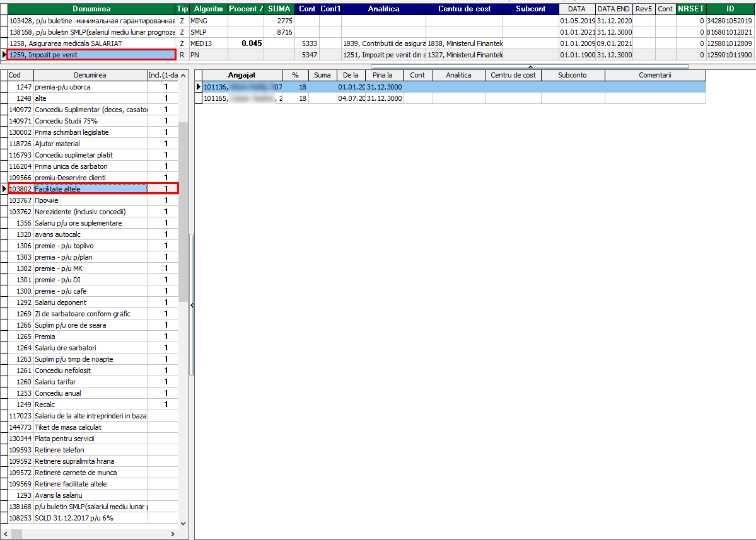
Task: Click the down arrow of the Cod list scrollbar
Action: coord(183,523)
